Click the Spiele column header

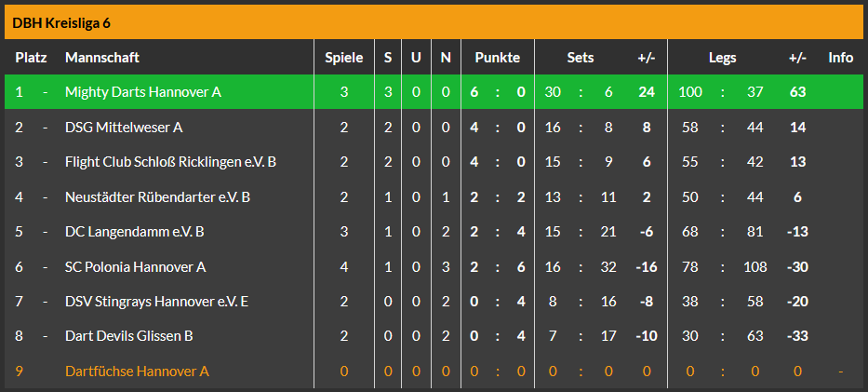point(343,58)
